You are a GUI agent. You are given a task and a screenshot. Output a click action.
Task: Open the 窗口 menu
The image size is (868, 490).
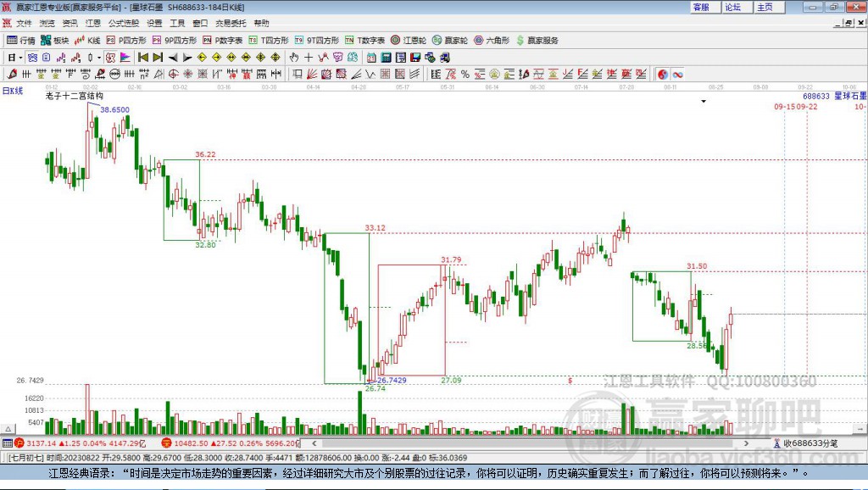[200, 23]
